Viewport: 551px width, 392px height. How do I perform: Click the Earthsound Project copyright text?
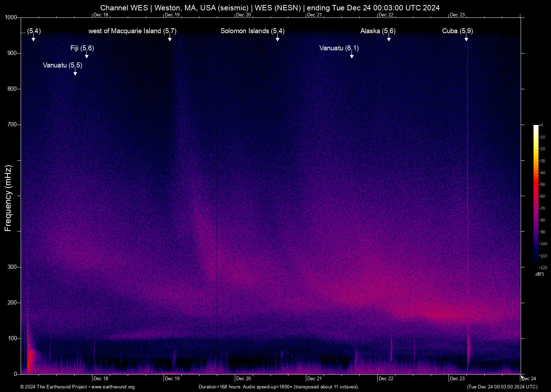[54, 387]
